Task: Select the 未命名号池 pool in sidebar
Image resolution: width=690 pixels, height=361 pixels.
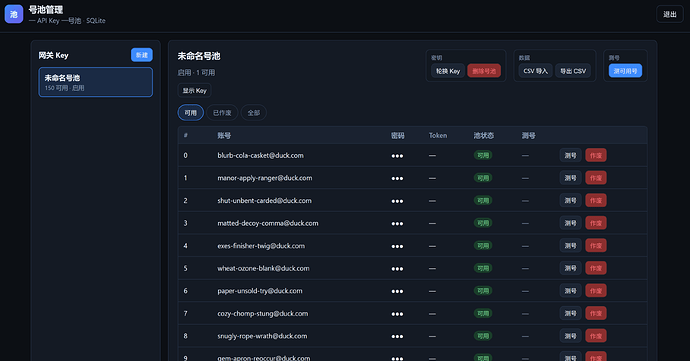Action: tap(95, 82)
